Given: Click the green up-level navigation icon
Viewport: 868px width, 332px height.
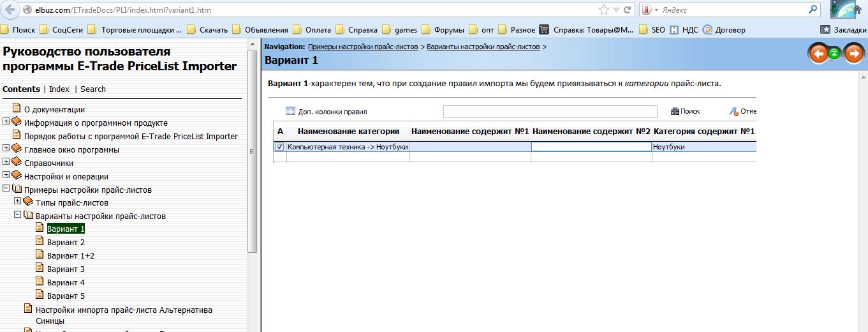Looking at the screenshot, I should tap(835, 54).
